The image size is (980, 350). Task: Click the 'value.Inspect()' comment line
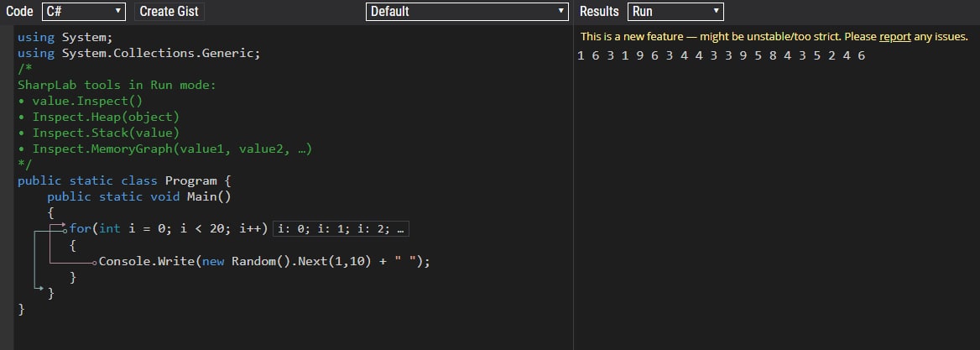click(x=80, y=101)
